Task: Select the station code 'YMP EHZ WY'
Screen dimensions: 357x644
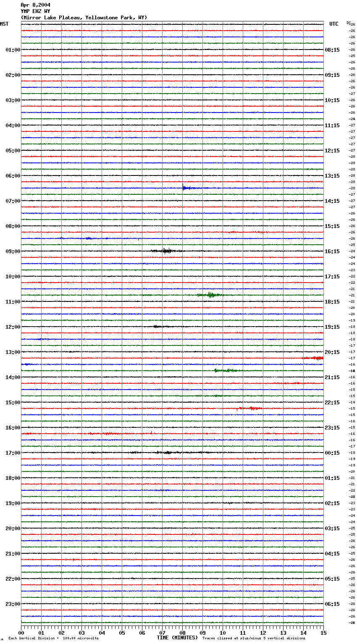Action: 35,11
